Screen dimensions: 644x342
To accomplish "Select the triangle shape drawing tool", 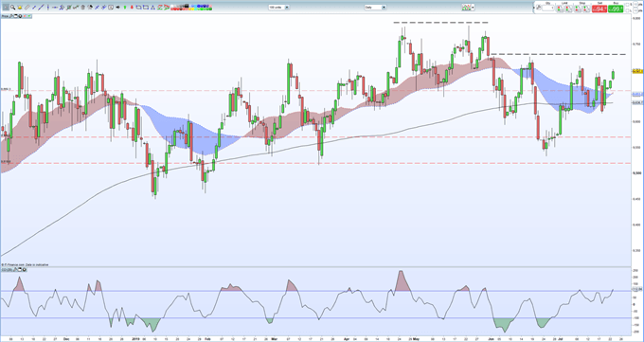I will [152, 8].
